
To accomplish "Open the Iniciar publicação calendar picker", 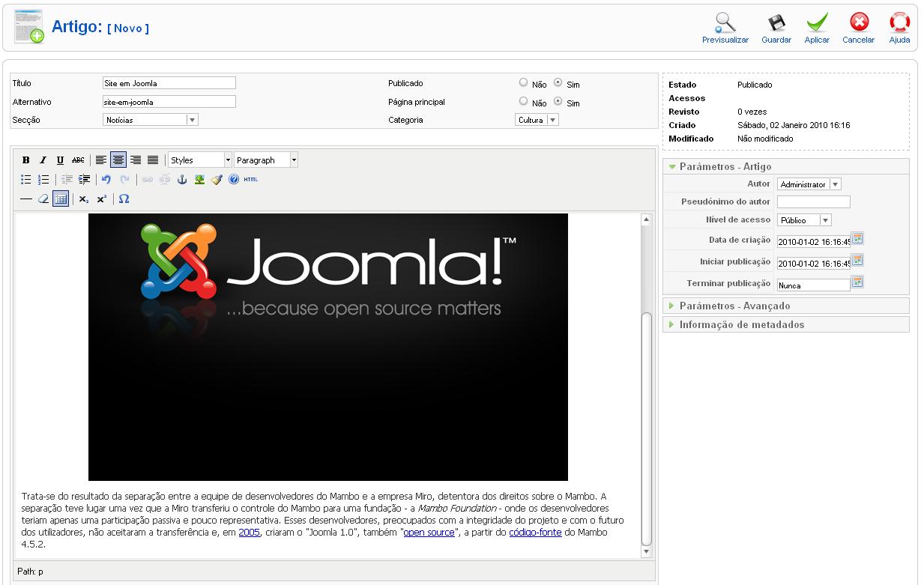I will pos(858,261).
